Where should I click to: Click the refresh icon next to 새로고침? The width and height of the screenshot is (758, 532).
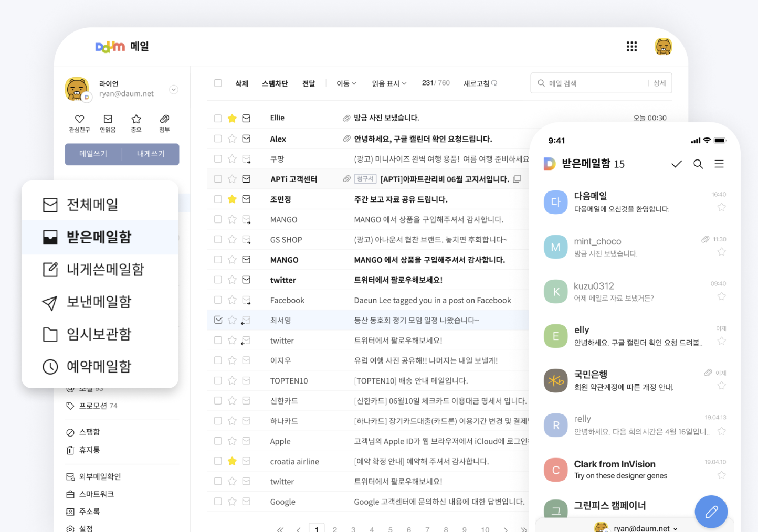(x=494, y=83)
